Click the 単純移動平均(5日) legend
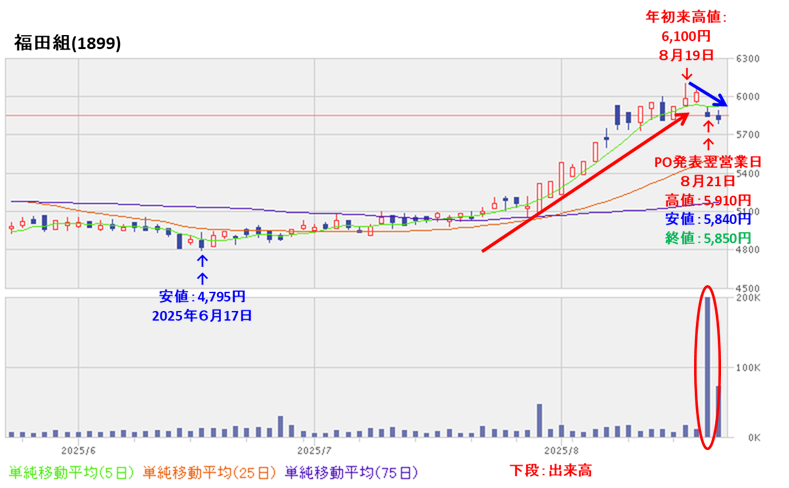 tap(72, 473)
